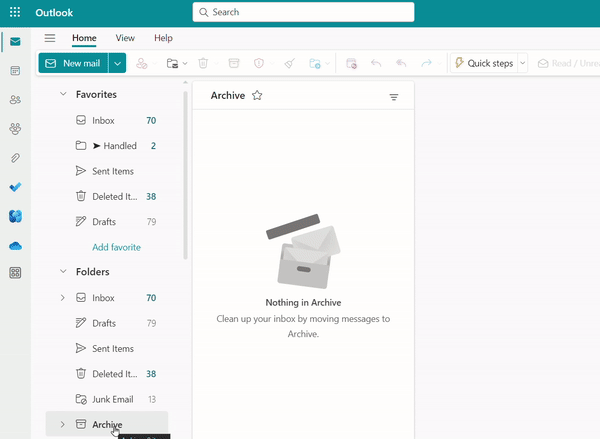600x439 pixels.
Task: Open Calendar from the left rail
Action: 15,71
